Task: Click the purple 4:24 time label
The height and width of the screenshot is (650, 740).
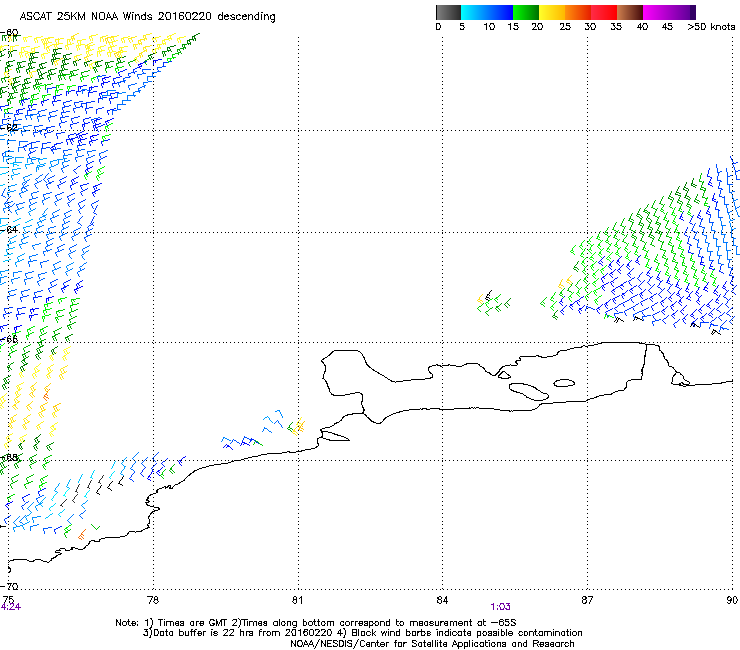Action: [10, 607]
